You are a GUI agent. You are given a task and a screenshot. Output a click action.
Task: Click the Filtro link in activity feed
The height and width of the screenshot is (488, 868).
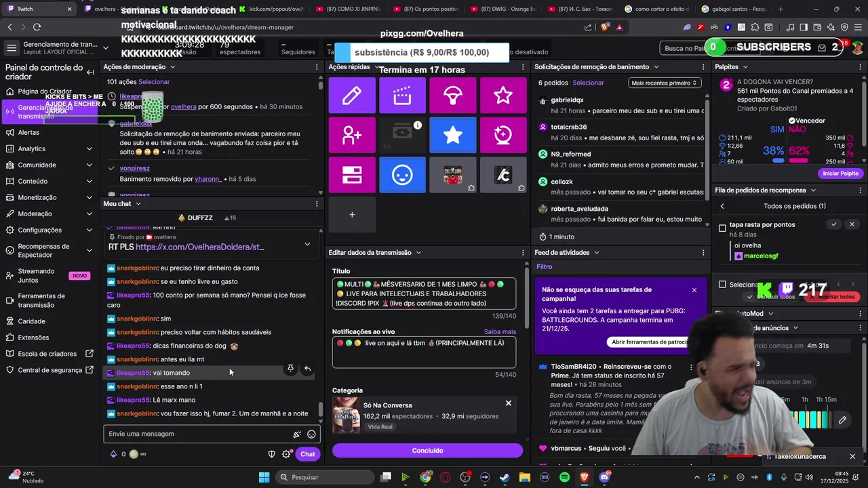pos(545,267)
